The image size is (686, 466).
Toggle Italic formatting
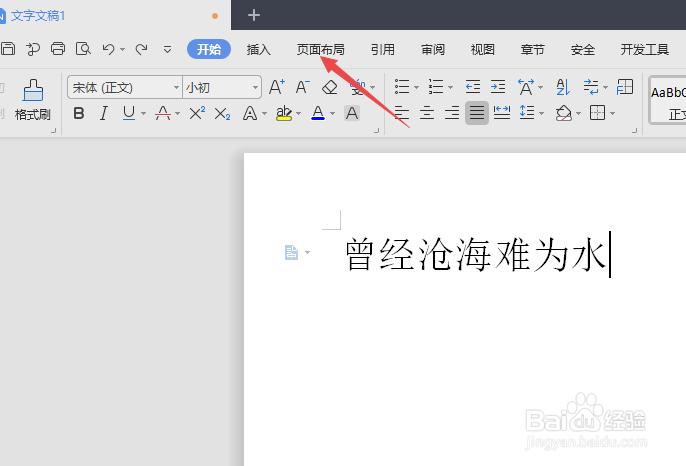pos(104,113)
